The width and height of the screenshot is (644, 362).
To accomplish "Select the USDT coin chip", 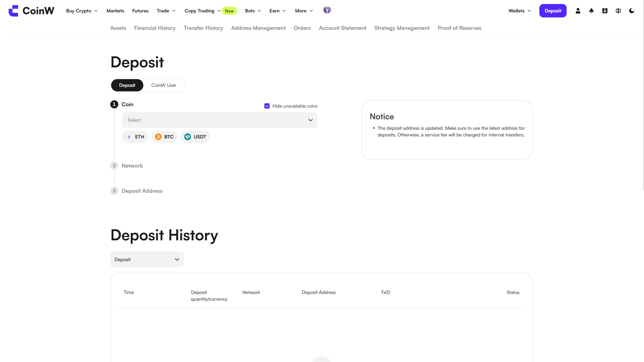I will (195, 137).
